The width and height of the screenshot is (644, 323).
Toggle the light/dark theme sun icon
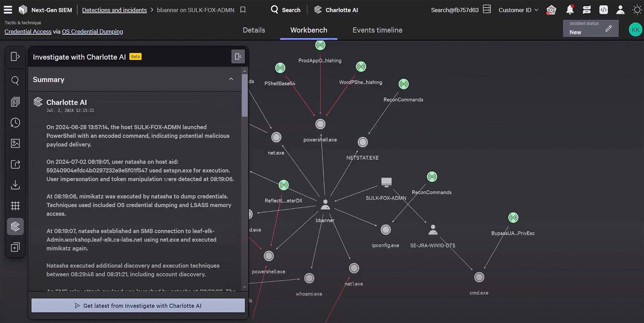tap(637, 10)
